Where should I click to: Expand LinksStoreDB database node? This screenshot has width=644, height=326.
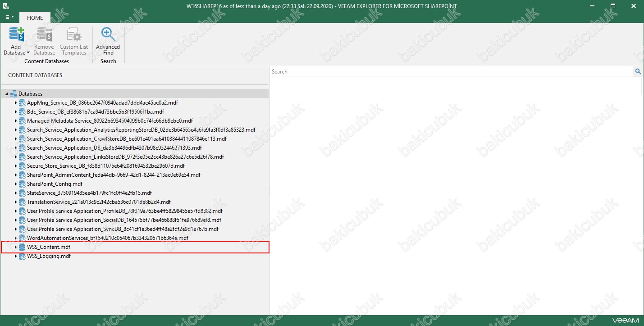16,157
